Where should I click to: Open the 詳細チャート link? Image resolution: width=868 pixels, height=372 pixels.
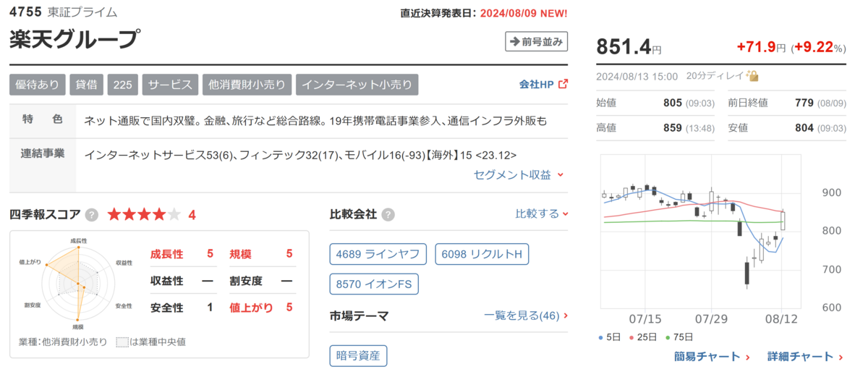806,356
